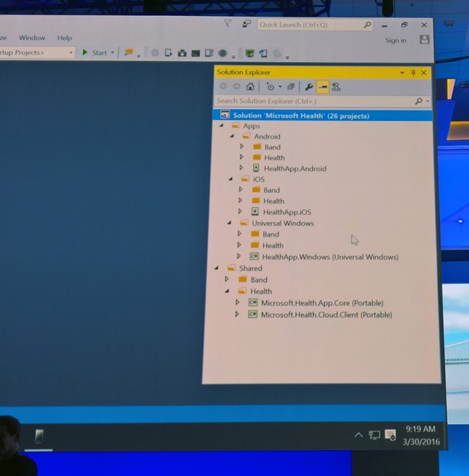Open Solution Explorer window options dropdown arrow

tap(402, 73)
